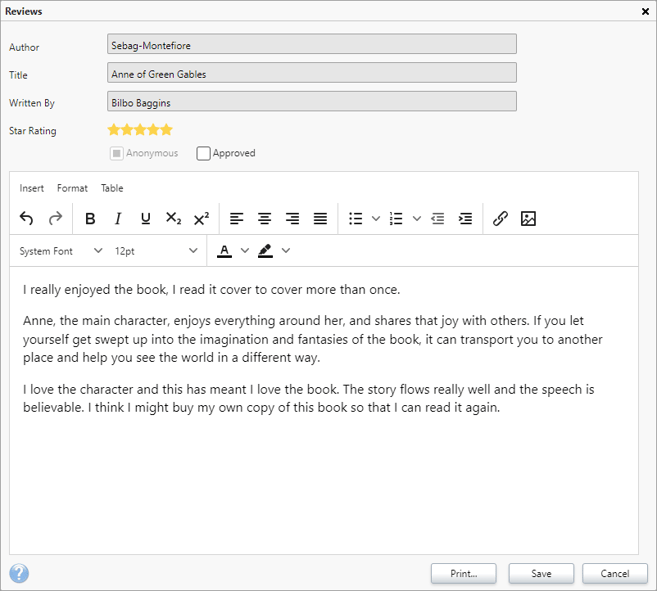Image resolution: width=657 pixels, height=591 pixels.
Task: Increase the indent
Action: (x=466, y=218)
